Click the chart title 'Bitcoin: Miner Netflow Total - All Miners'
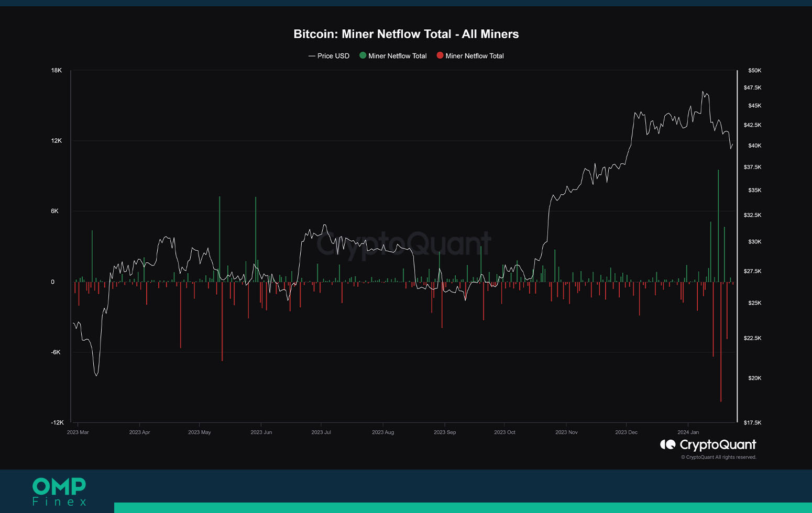Screen dimensions: 812x513 point(406,34)
